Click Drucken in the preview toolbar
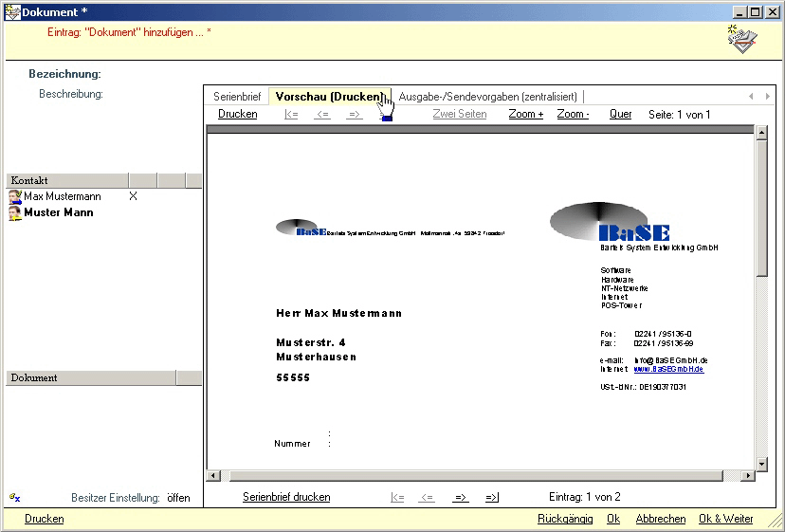The height and width of the screenshot is (532, 785). coord(237,115)
